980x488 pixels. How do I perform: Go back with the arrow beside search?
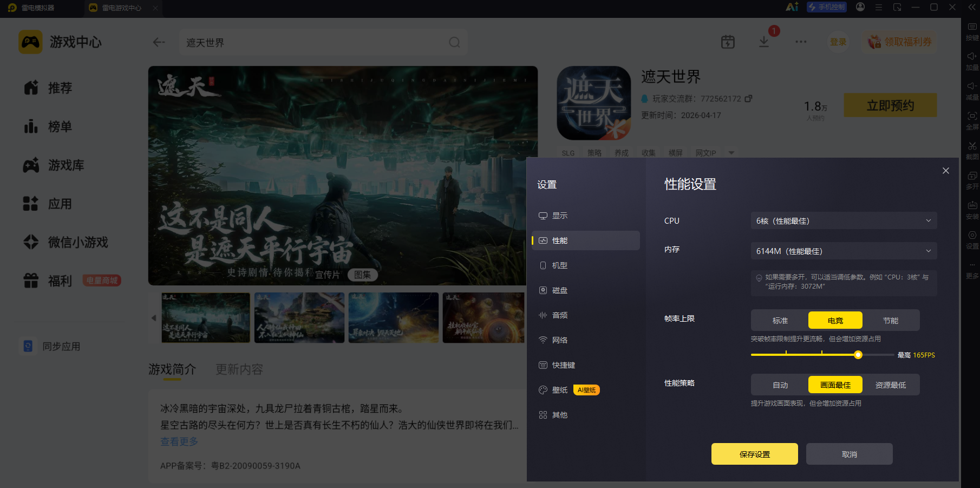pos(159,42)
